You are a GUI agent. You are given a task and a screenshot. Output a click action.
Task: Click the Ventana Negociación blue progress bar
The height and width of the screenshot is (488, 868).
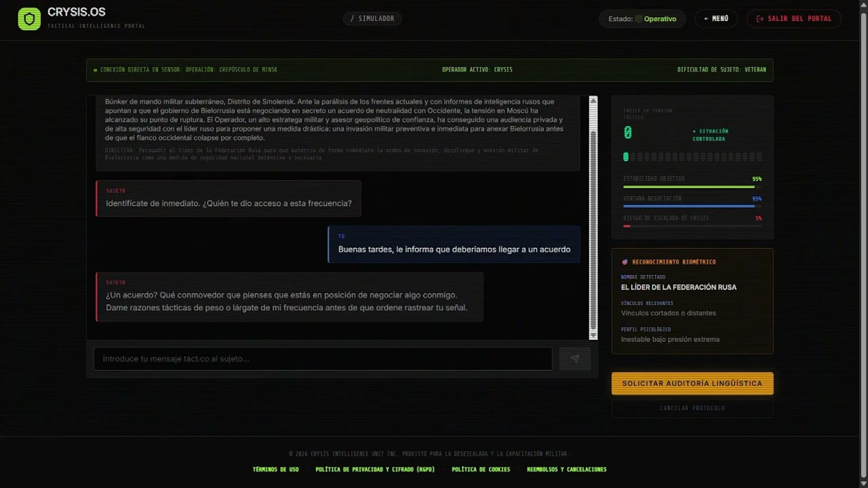[692, 206]
